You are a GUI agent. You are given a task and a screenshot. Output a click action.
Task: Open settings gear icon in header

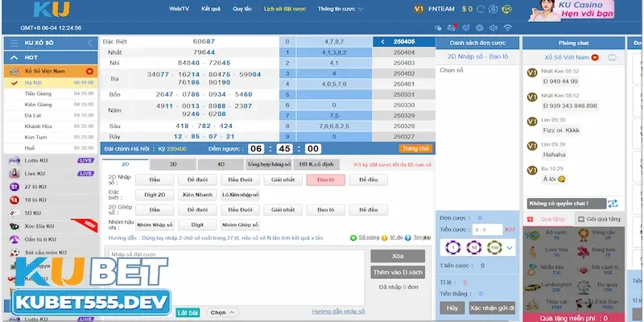[x=479, y=27]
